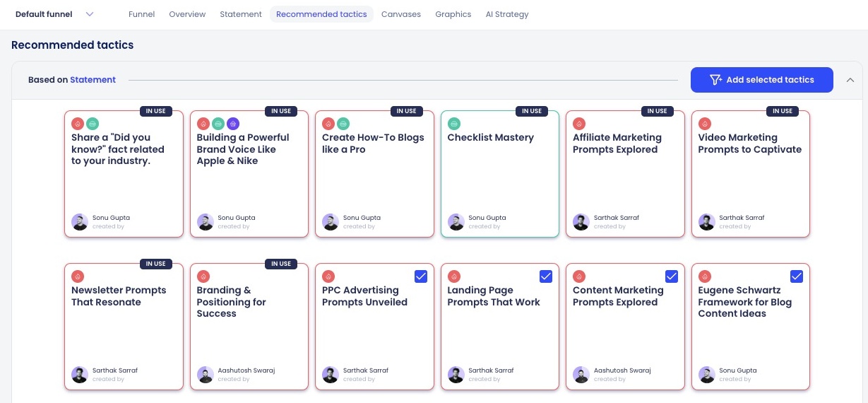Click Sonu Gupta avatar on Checklist Mastery card

click(x=456, y=222)
